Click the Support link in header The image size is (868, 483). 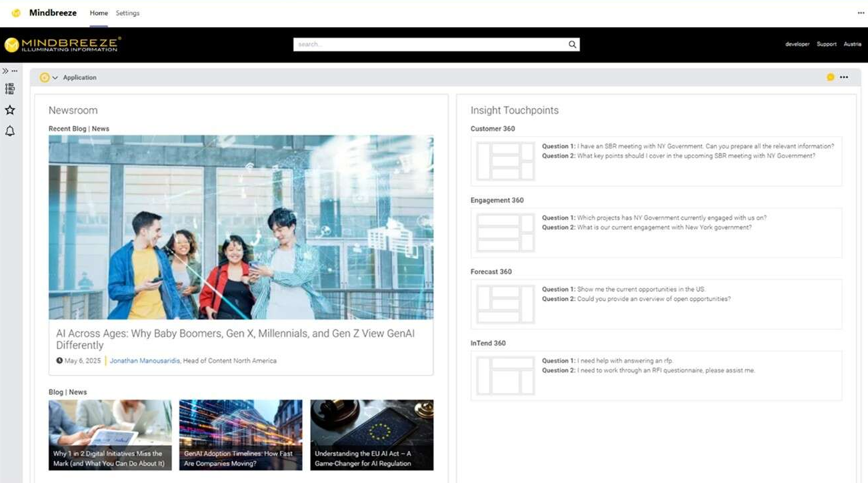pos(826,45)
